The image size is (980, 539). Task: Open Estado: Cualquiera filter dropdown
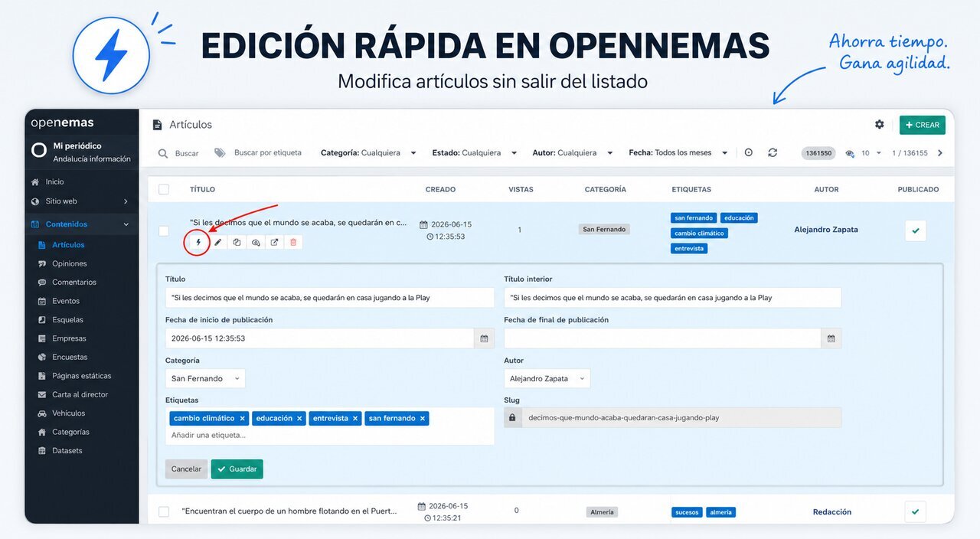pos(475,153)
